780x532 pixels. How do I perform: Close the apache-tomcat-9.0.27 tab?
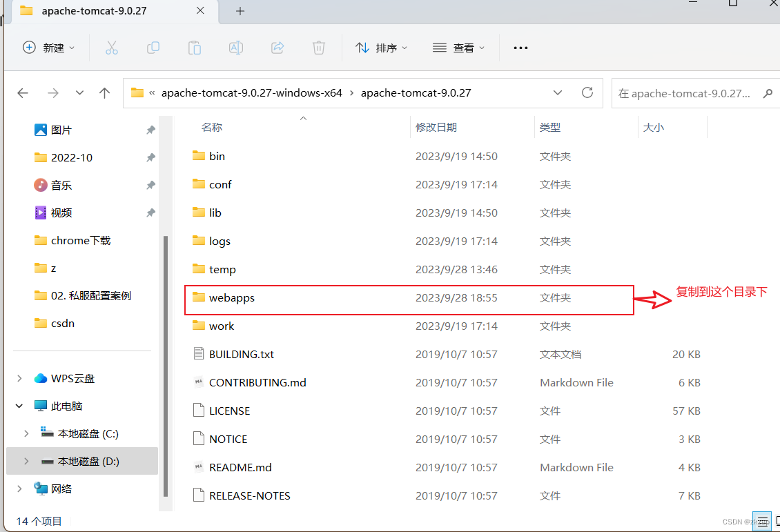click(200, 10)
